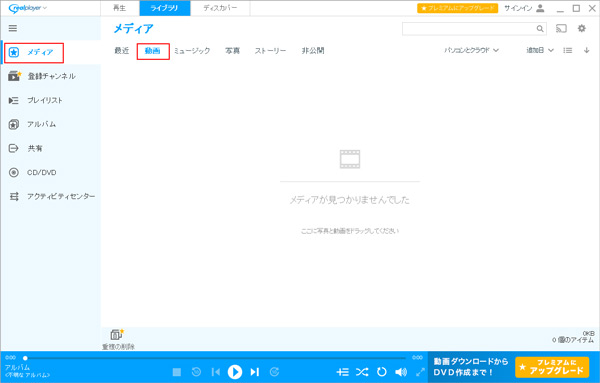
Task: Click the stop playback button
Action: coord(177,372)
